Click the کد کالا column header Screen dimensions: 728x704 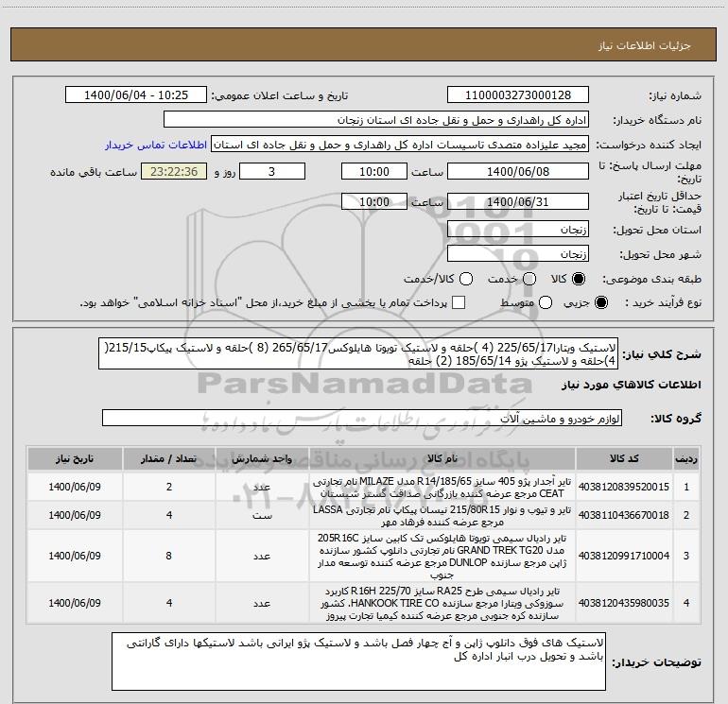pos(624,458)
